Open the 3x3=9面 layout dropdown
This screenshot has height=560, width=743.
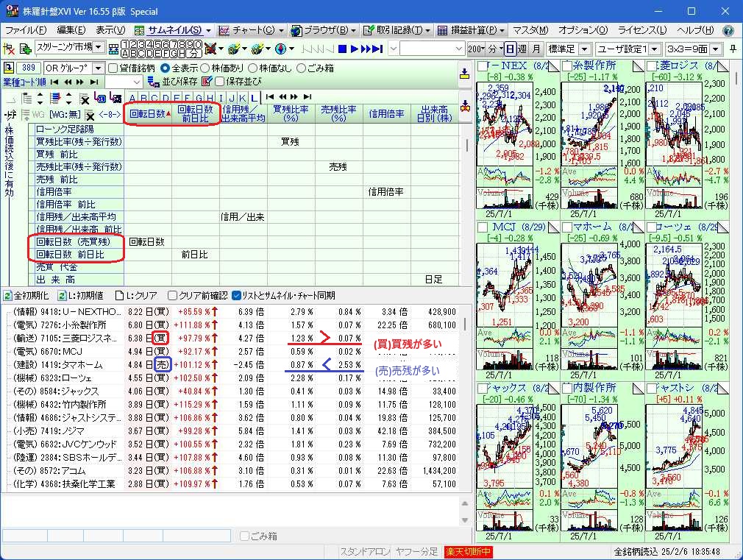[x=716, y=49]
